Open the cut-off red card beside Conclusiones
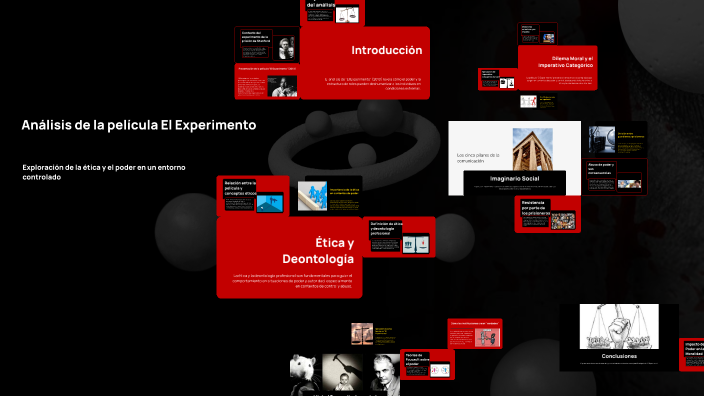The width and height of the screenshot is (704, 396). click(692, 355)
